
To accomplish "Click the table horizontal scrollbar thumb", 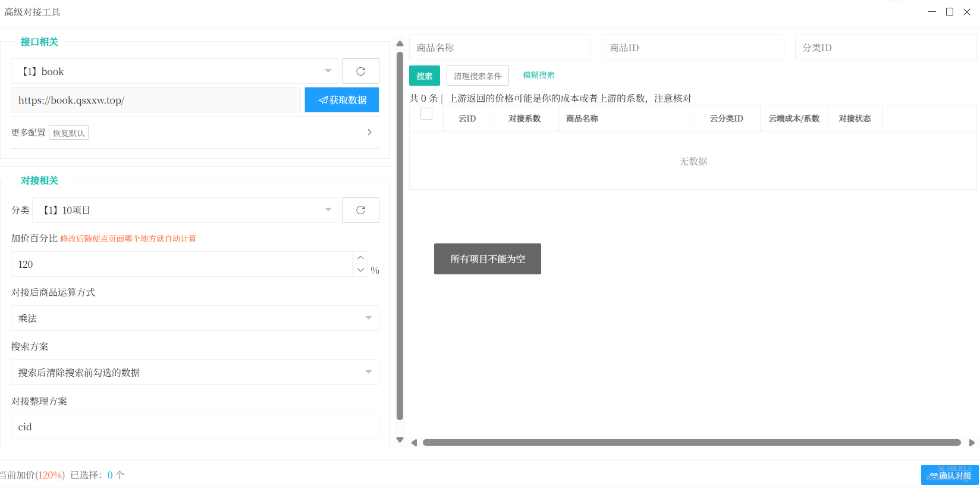I will pyautogui.click(x=692, y=443).
